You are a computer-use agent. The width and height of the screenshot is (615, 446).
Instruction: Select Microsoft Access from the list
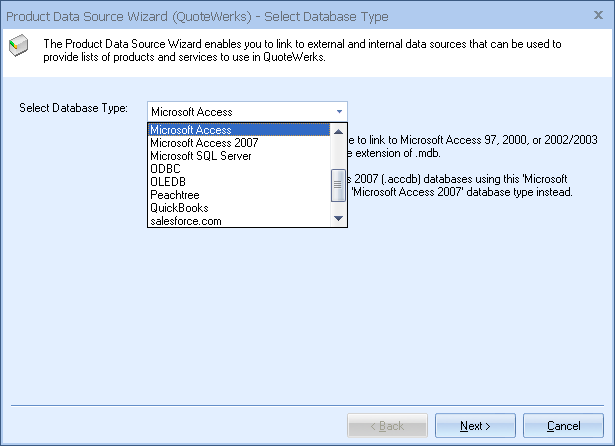click(238, 130)
